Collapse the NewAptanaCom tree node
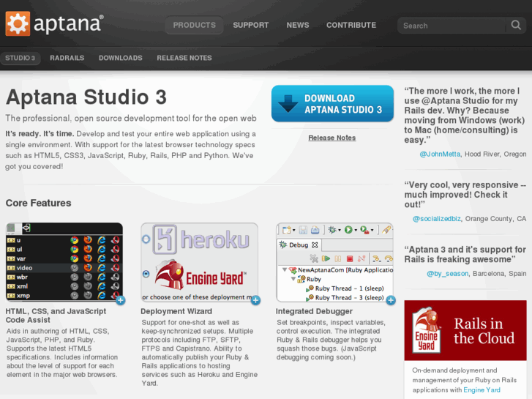532x399 pixels. pyautogui.click(x=285, y=269)
